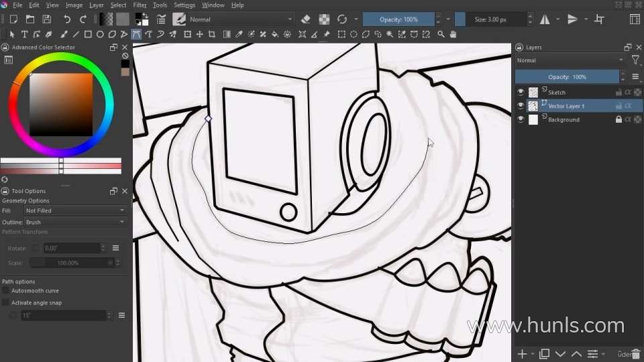Expand the Outline dropdown set to Brush
Image resolution: width=644 pixels, height=362 pixels.
click(74, 222)
